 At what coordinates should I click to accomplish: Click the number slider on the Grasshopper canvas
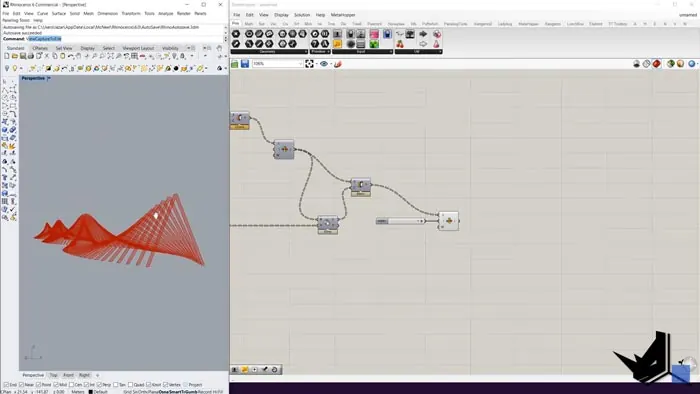pos(400,221)
